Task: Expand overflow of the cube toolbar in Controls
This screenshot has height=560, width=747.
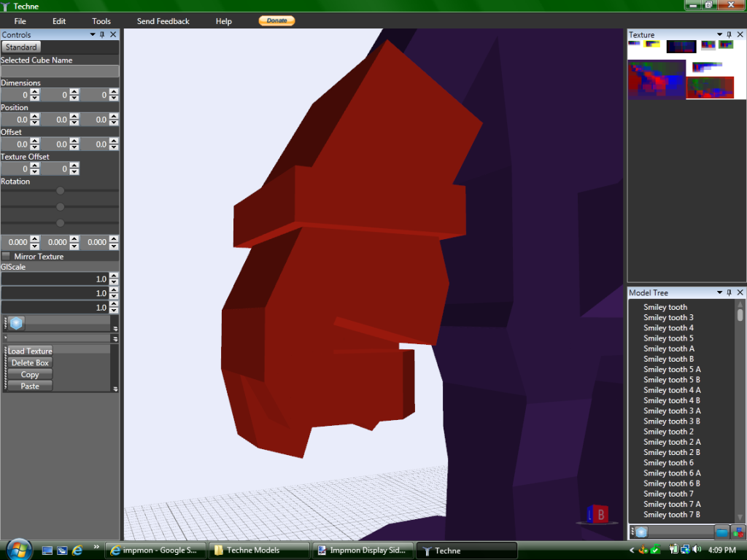Action: [x=115, y=329]
